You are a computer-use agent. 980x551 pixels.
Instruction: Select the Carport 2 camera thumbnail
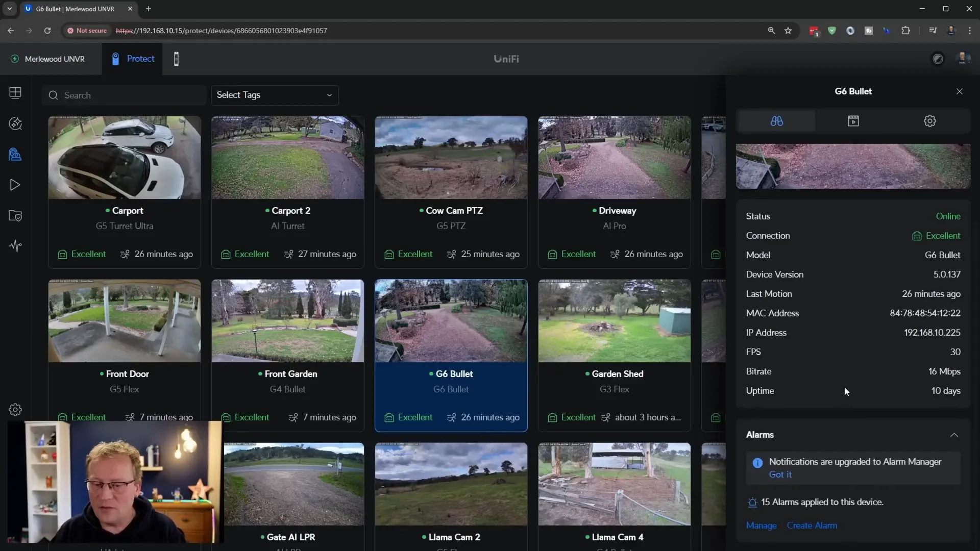[x=288, y=158]
